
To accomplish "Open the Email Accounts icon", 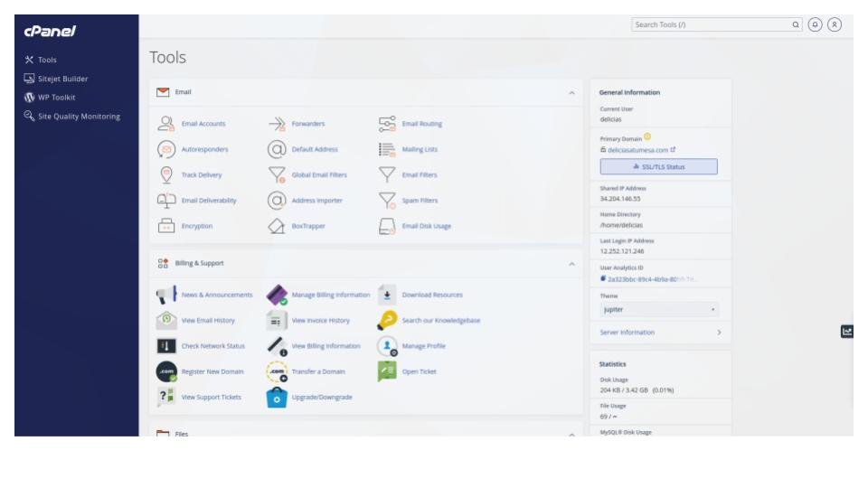I will tap(166, 124).
